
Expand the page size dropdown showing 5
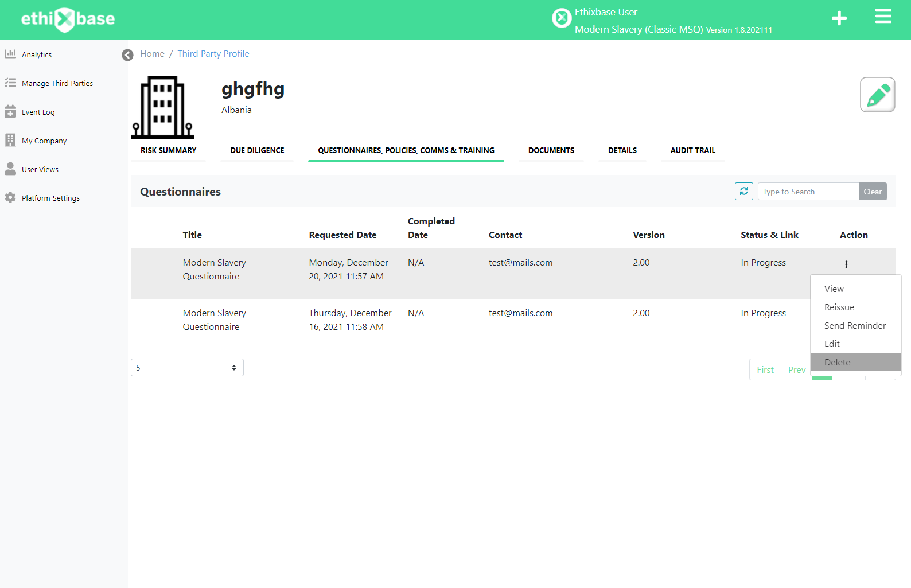187,368
